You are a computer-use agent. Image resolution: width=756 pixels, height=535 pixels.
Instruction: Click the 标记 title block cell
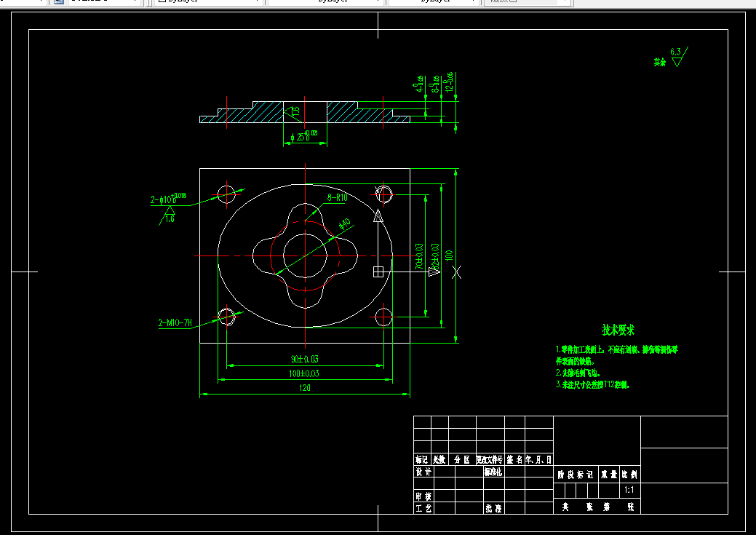[x=422, y=460]
